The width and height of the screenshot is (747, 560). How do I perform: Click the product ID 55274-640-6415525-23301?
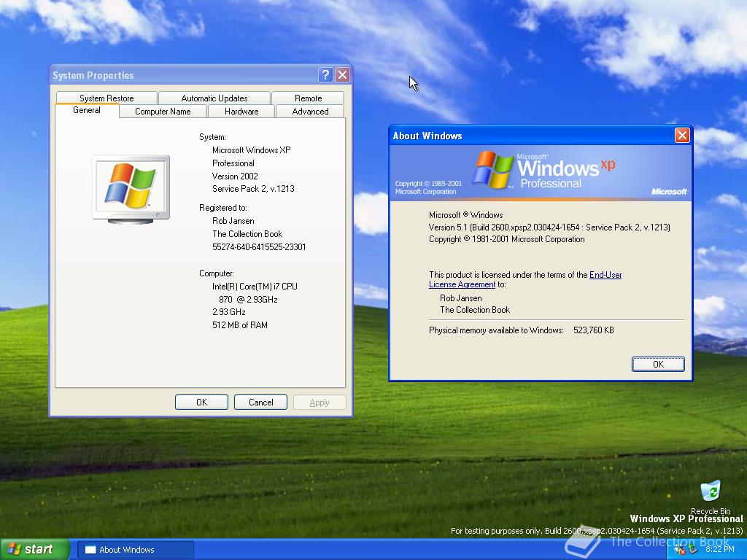tap(259, 246)
